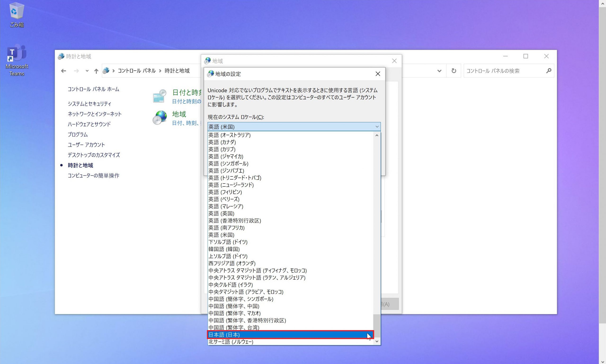
Task: Open プログラム category link
Action: pyautogui.click(x=78, y=134)
